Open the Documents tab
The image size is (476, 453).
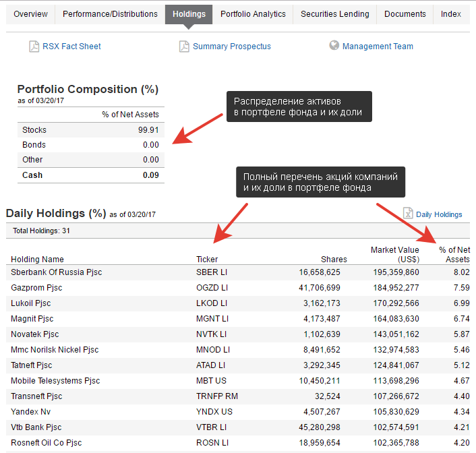point(405,14)
